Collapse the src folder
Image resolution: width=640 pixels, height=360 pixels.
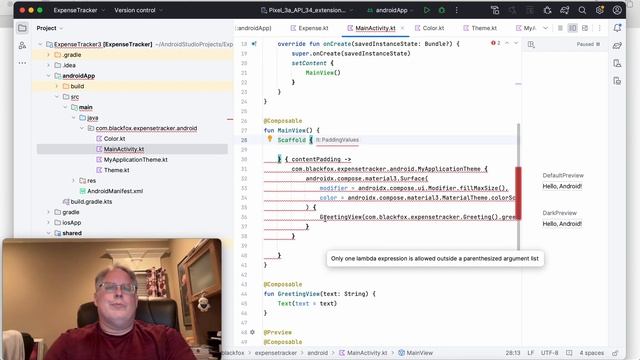point(57,97)
